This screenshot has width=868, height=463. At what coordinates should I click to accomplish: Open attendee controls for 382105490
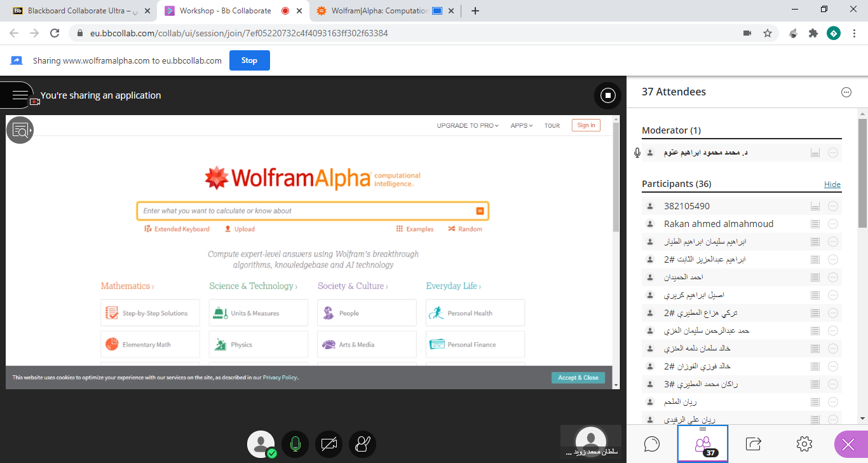coord(833,206)
